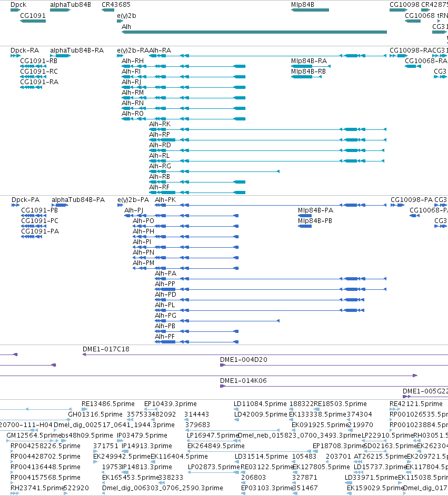Click Alh-PF protein label

(x=165, y=337)
